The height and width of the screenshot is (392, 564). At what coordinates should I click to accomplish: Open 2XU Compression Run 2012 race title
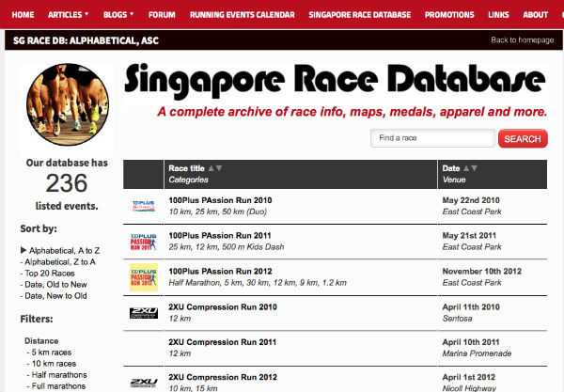[x=223, y=377]
